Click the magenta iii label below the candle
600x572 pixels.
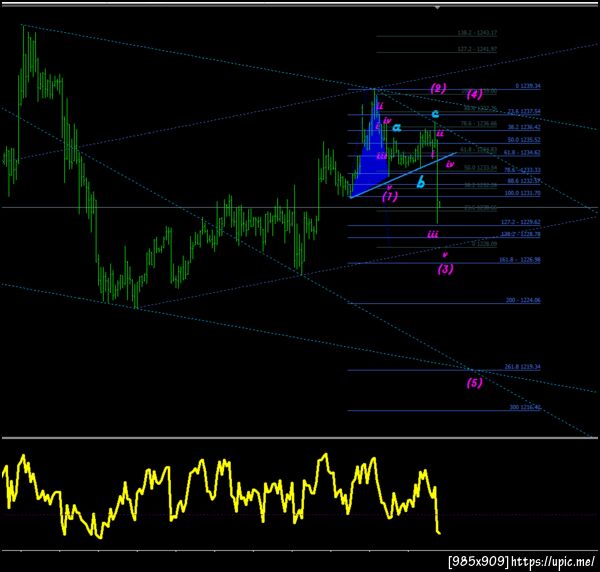[433, 234]
